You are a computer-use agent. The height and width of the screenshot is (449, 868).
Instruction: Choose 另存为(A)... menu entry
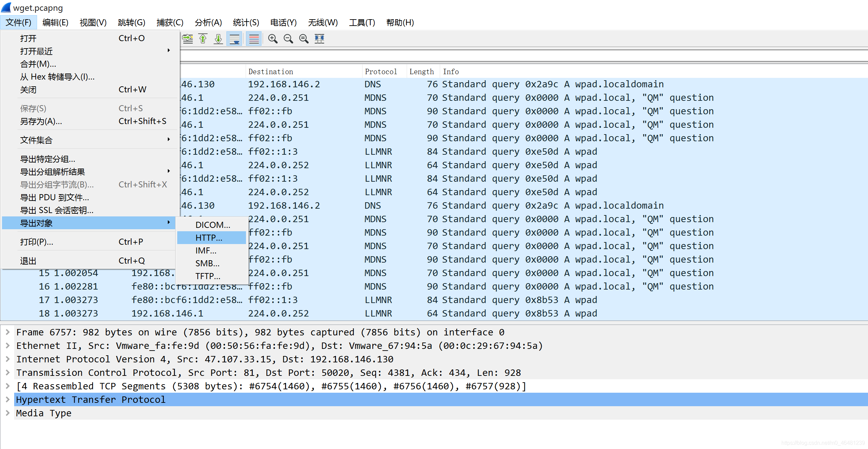pyautogui.click(x=89, y=121)
